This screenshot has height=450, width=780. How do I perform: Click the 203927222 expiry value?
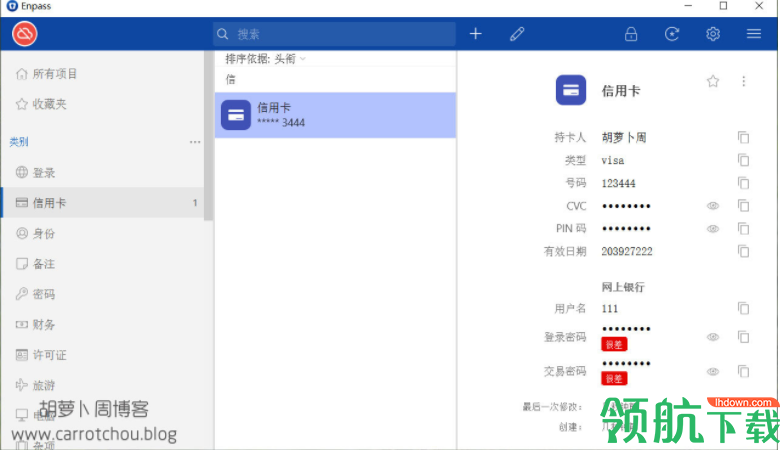pyautogui.click(x=627, y=252)
